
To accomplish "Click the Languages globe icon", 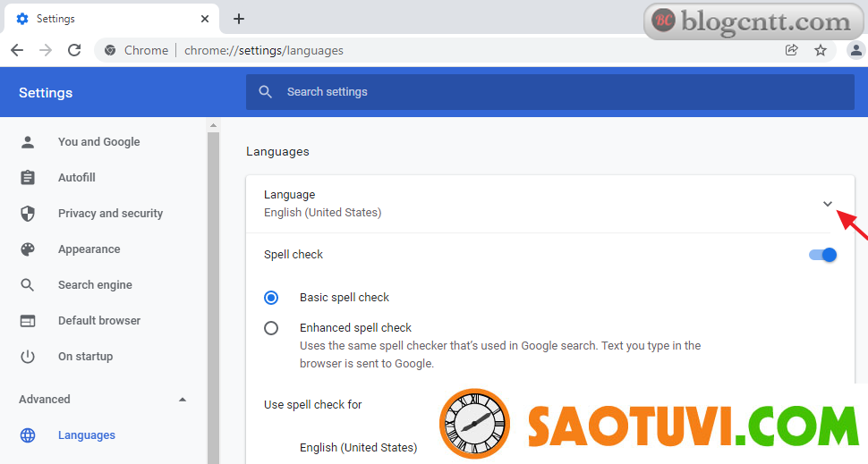I will pyautogui.click(x=28, y=435).
